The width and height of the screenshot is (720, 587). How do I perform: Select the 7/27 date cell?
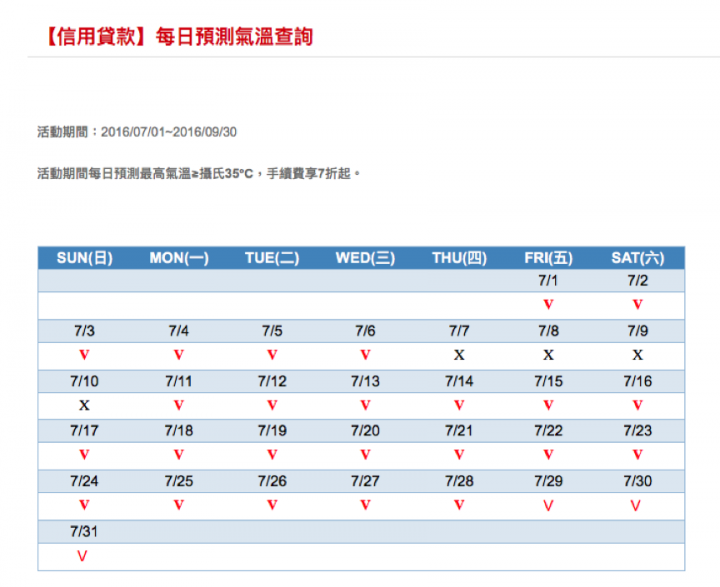click(366, 481)
